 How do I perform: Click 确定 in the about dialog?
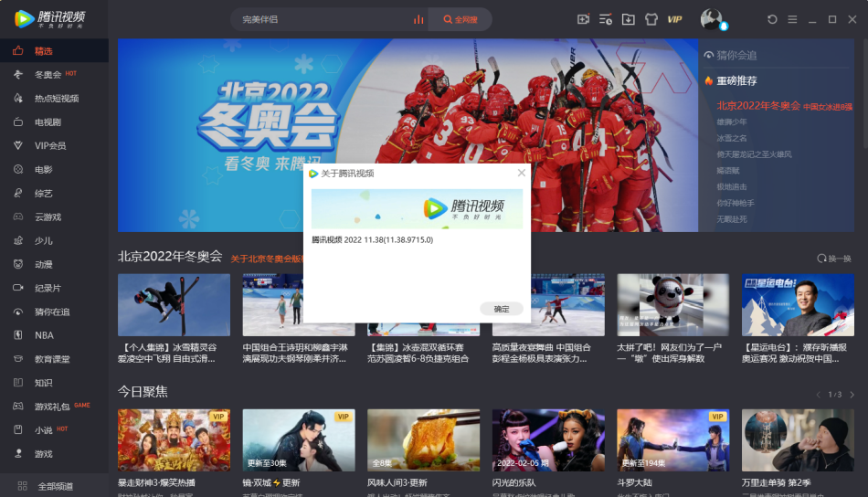point(501,309)
